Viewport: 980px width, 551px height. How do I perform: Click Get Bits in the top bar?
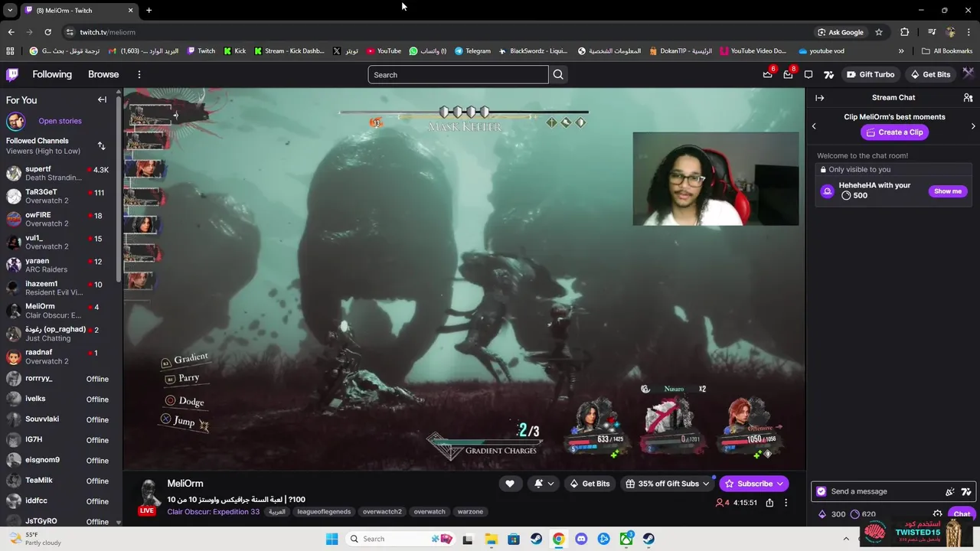point(930,74)
